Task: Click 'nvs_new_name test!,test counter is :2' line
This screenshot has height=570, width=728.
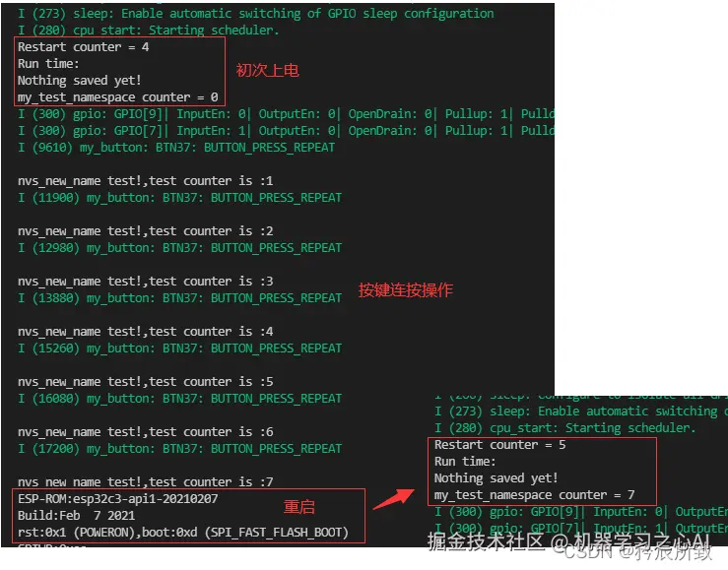Action: (146, 231)
